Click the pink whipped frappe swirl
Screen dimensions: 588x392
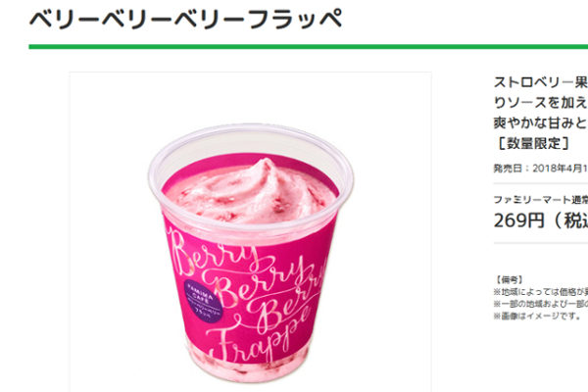pyautogui.click(x=251, y=192)
